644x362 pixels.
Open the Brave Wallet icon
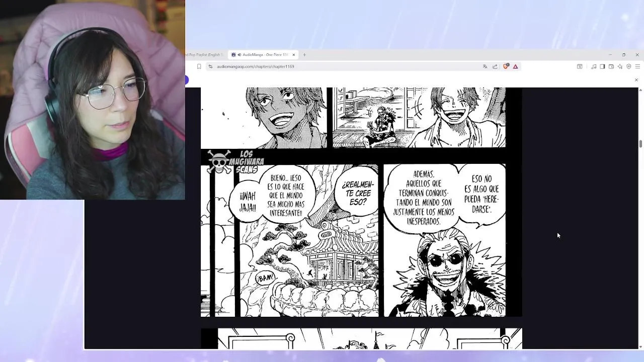(x=611, y=66)
